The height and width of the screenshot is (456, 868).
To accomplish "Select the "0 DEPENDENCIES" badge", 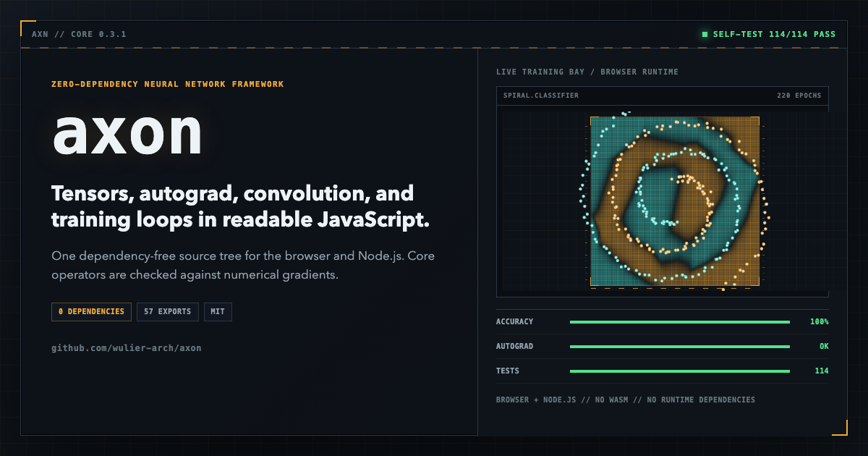I will click(x=91, y=312).
